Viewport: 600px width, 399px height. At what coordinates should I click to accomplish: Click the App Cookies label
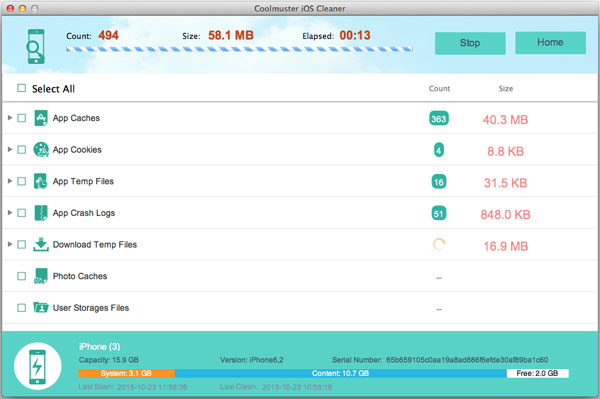(x=77, y=150)
